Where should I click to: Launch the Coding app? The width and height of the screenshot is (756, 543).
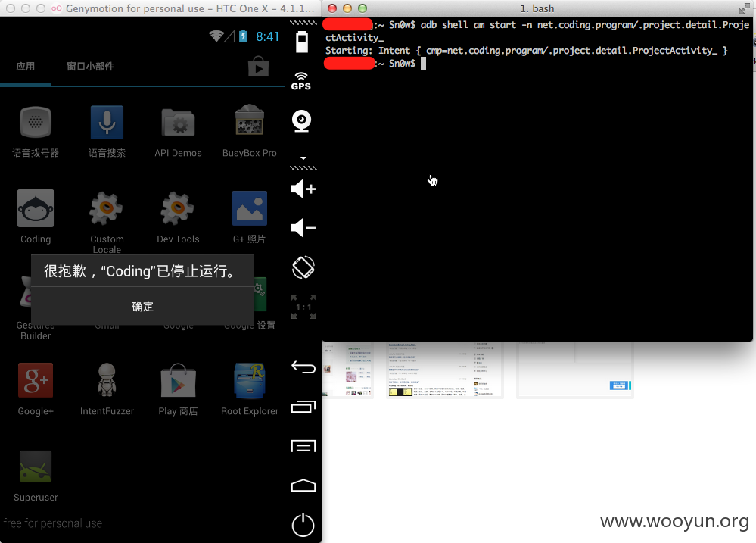coord(36,217)
